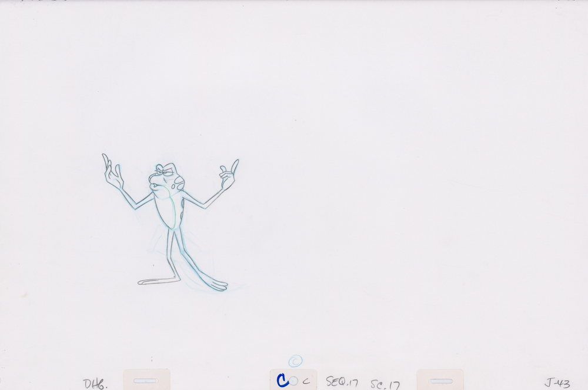588x390 pixels.
Task: Click the right peg hole slot
Action: coord(441,381)
